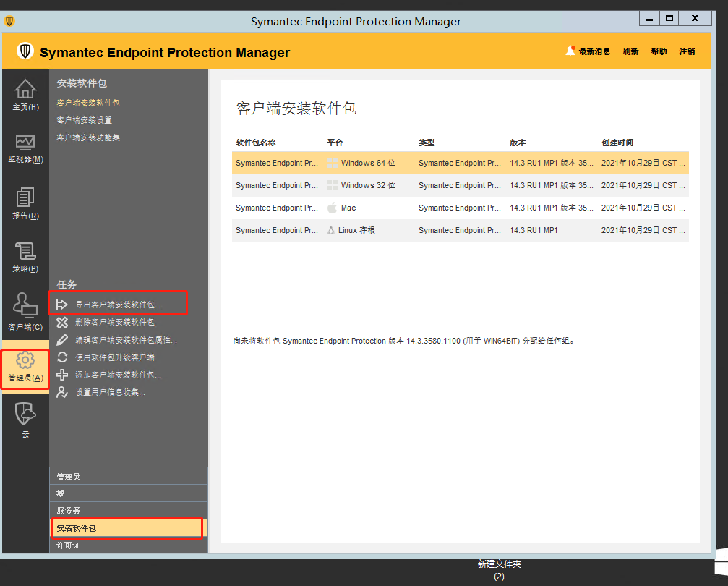This screenshot has height=586, width=728.
Task: Click the export package arrow icon
Action: click(x=61, y=305)
